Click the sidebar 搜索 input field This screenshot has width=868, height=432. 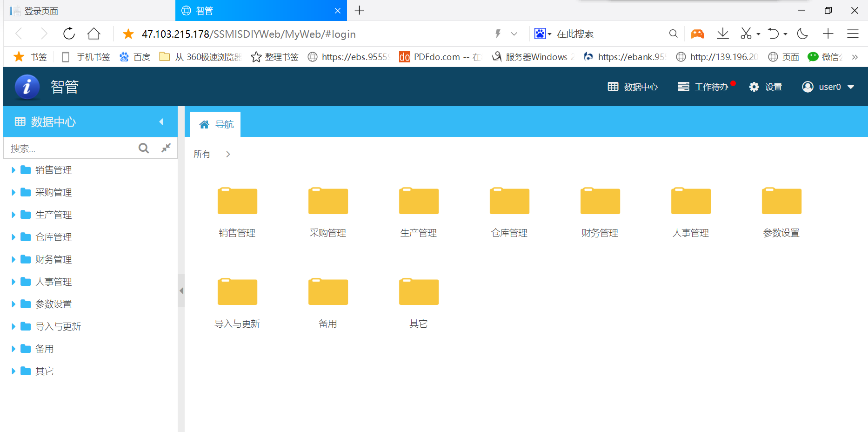coord(71,148)
